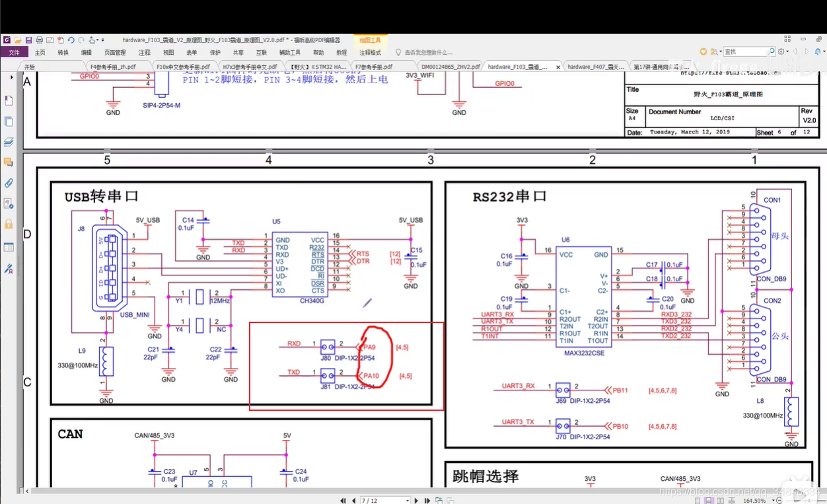This screenshot has height=504, width=827.
Task: Open the security lock panel icon
Action: point(9,224)
